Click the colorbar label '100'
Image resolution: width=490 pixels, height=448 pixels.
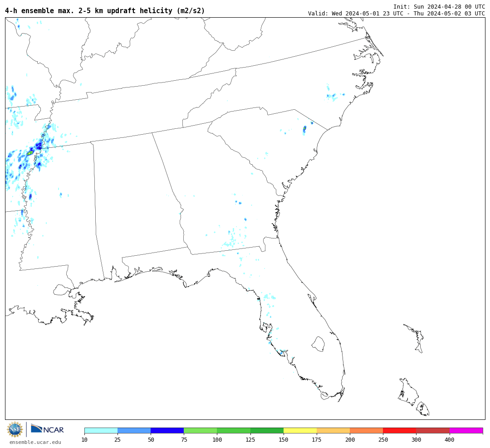click(x=217, y=440)
